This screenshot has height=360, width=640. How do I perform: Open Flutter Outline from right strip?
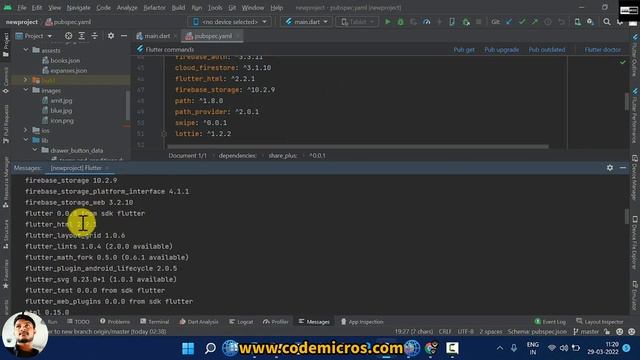click(635, 56)
